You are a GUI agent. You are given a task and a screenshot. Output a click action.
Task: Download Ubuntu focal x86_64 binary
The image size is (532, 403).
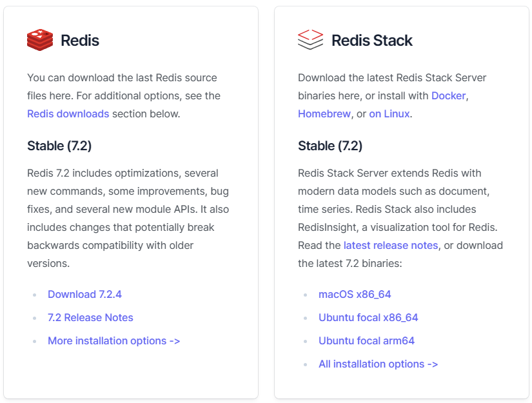368,317
